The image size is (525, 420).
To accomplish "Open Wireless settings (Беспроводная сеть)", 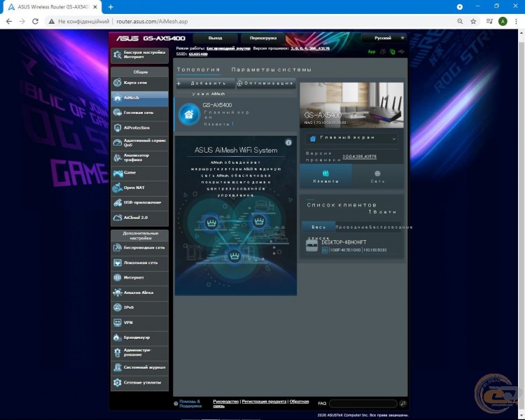I will (139, 248).
